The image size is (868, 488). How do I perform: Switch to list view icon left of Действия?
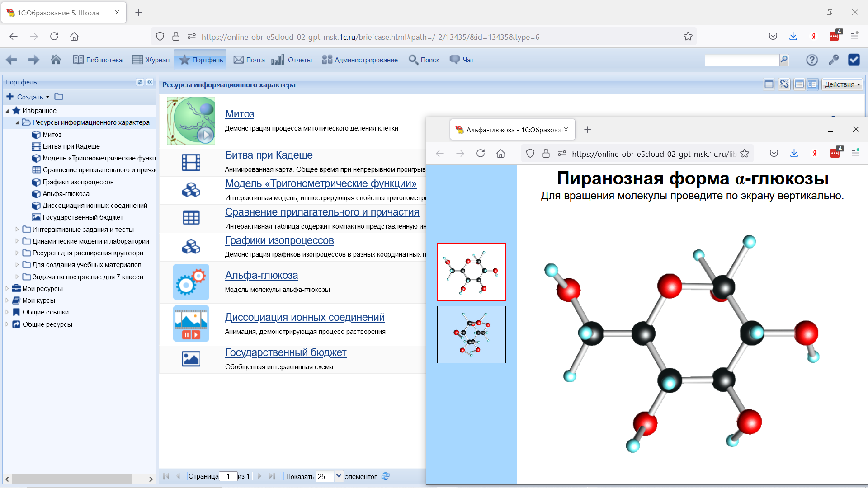pos(799,84)
